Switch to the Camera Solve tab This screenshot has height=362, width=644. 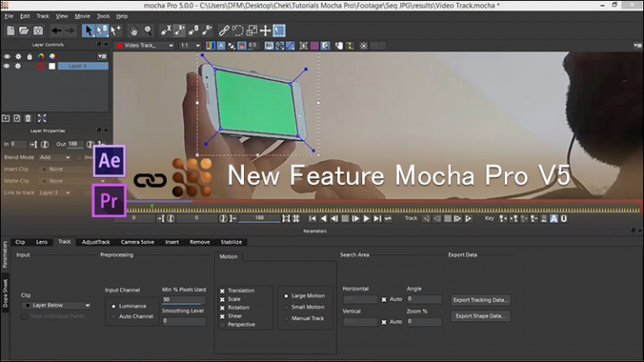[x=138, y=242]
